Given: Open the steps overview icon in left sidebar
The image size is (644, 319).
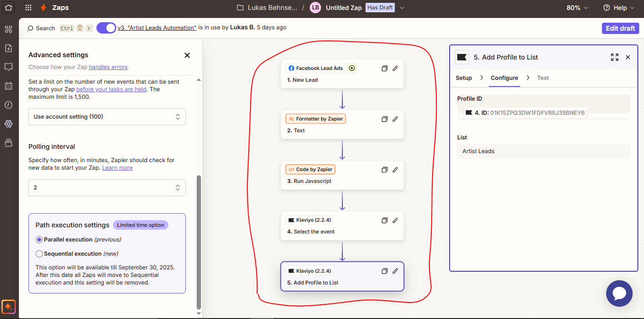Looking at the screenshot, I should pos(9,29).
